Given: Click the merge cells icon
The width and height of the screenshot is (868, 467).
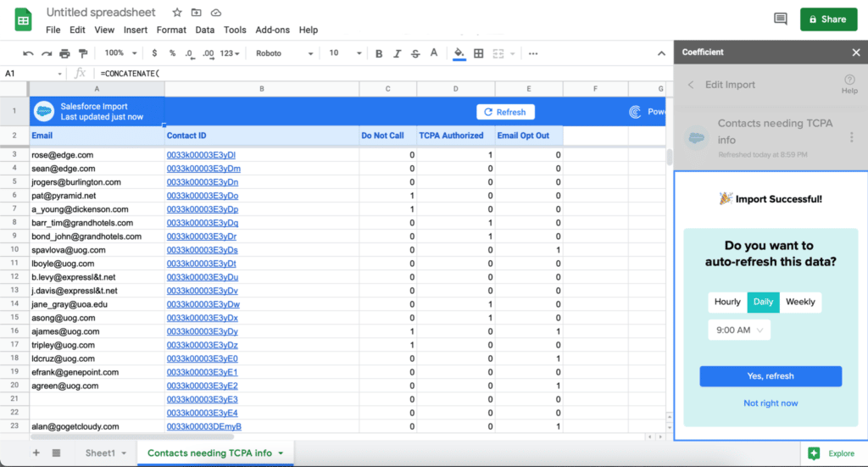Looking at the screenshot, I should tap(498, 53).
